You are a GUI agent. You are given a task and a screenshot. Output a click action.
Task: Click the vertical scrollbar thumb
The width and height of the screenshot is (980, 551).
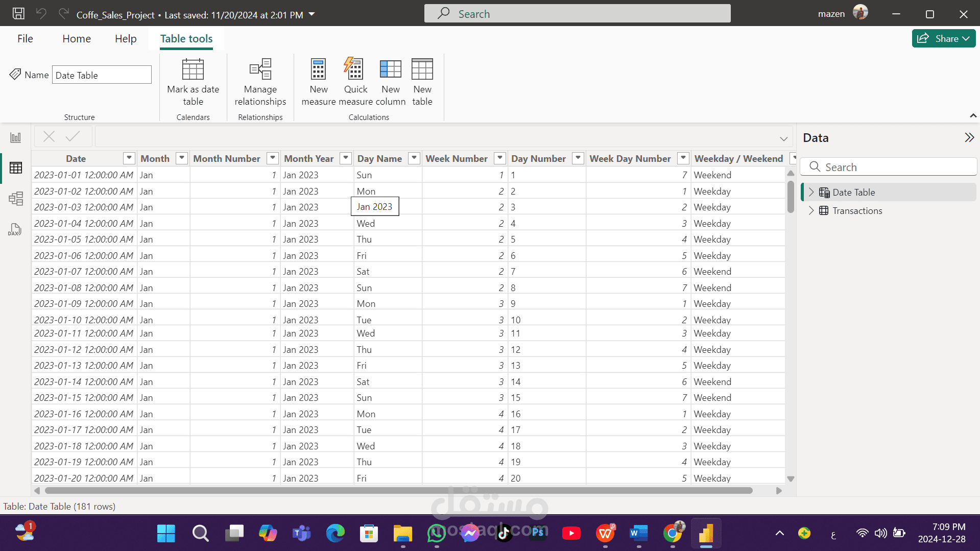pyautogui.click(x=791, y=197)
